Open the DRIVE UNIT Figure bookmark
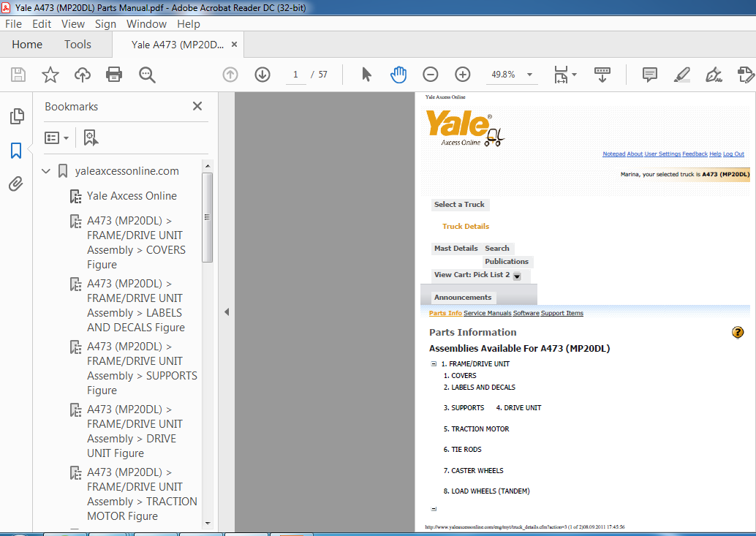 coord(135,431)
